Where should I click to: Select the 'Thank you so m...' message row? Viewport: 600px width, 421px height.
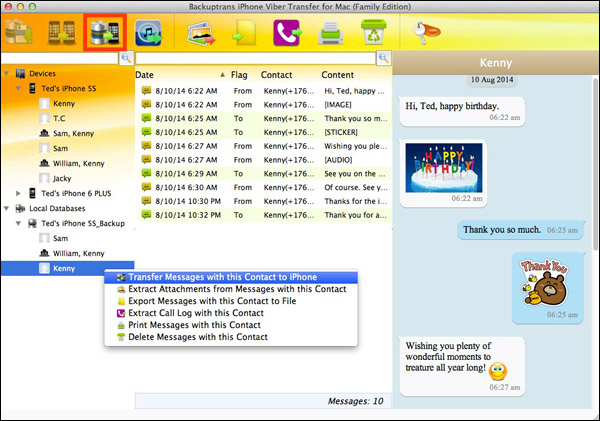coord(264,118)
